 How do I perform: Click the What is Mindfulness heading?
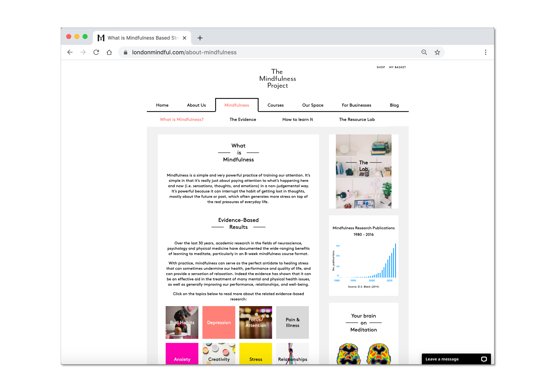(239, 152)
